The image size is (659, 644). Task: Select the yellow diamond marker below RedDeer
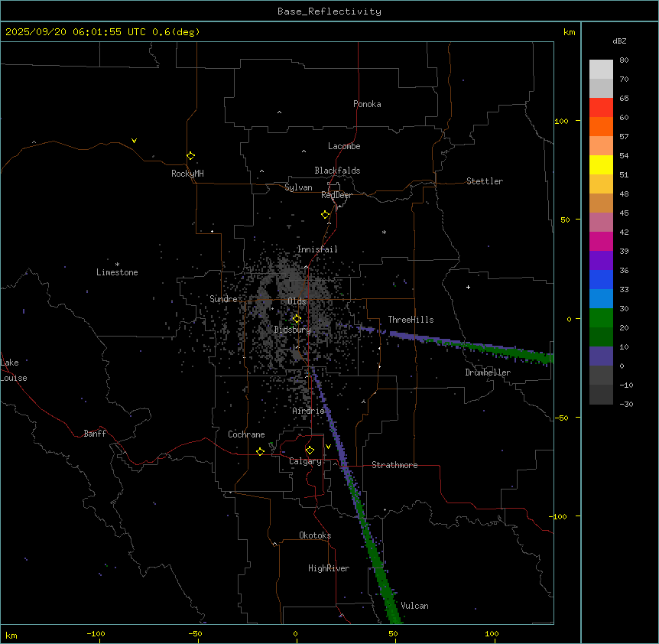click(x=325, y=215)
